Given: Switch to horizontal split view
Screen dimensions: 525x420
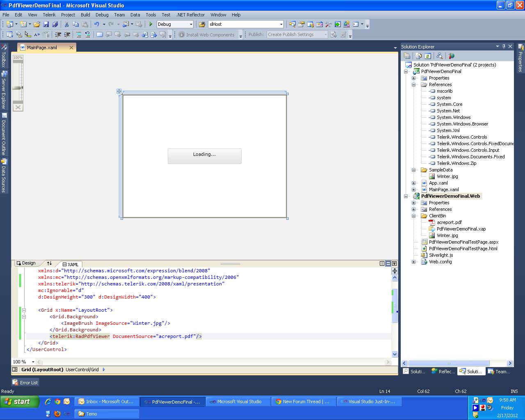Looking at the screenshot, I should [x=388, y=263].
